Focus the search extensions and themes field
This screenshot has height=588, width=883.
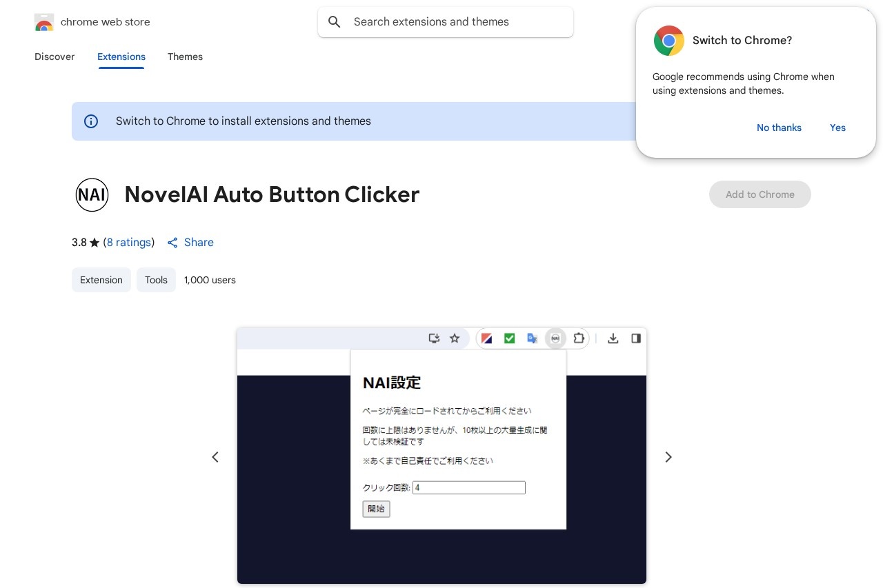(455, 22)
